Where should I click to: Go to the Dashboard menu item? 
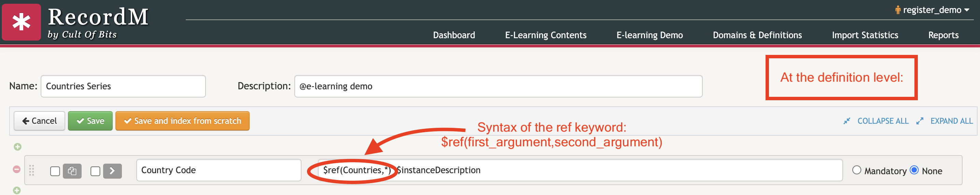454,35
